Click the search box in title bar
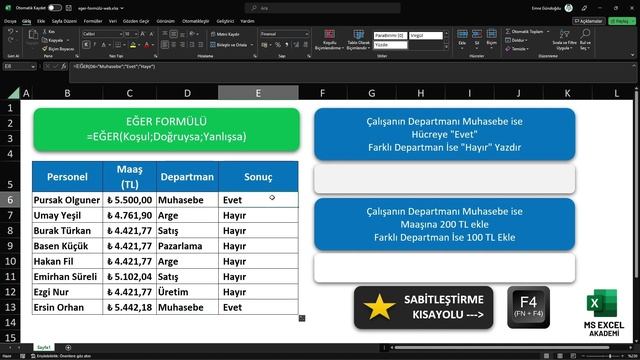Screen dimensions: 640x360 322,8
